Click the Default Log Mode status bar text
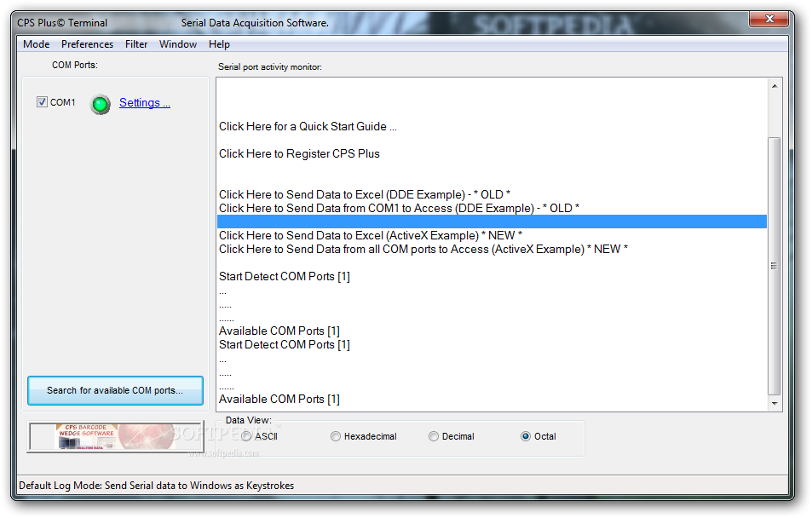The image size is (812, 518). click(x=157, y=486)
